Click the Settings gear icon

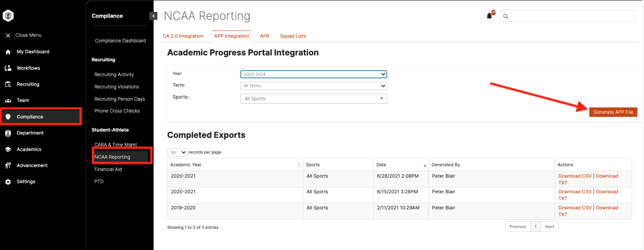pos(8,182)
